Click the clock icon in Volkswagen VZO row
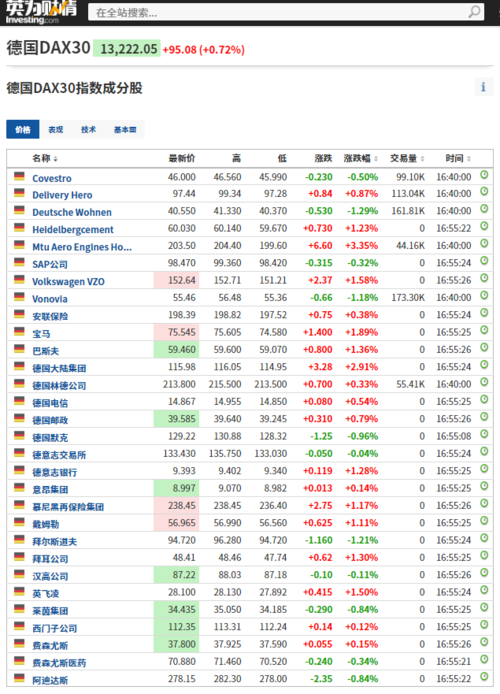This screenshot has width=500, height=694. tap(484, 278)
